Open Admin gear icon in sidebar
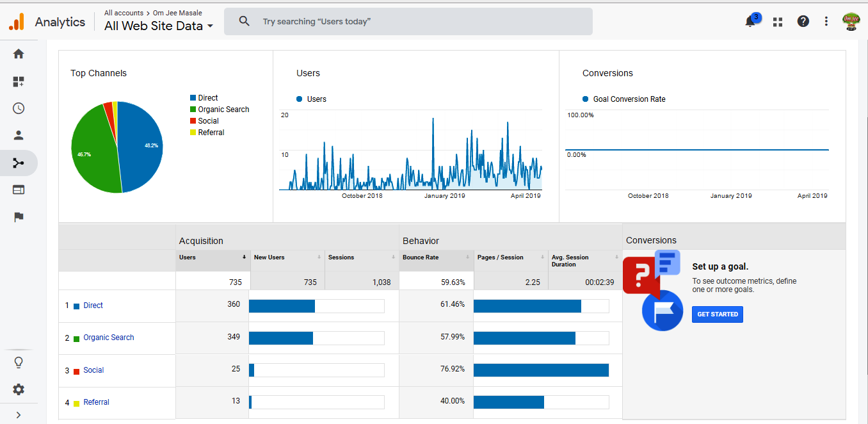This screenshot has height=424, width=868. click(x=19, y=389)
